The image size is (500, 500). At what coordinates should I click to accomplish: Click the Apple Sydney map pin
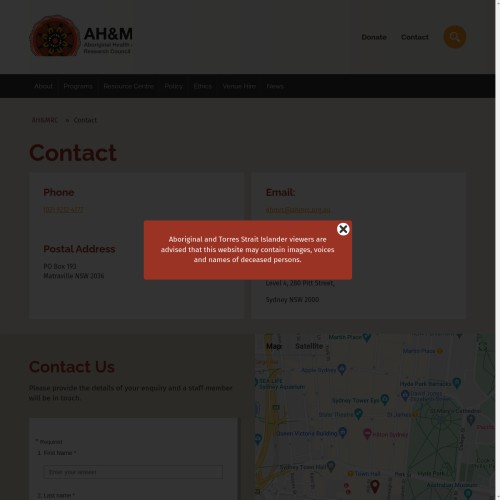(x=342, y=369)
